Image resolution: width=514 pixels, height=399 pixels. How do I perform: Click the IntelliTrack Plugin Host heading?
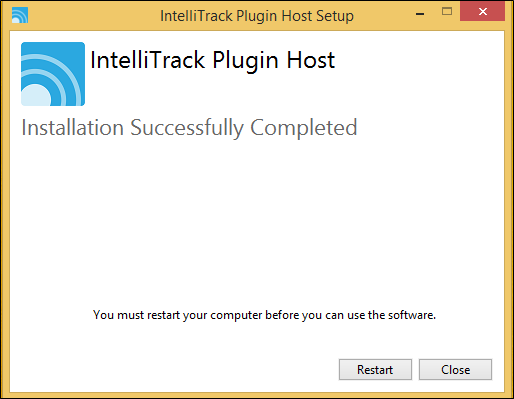click(x=212, y=60)
